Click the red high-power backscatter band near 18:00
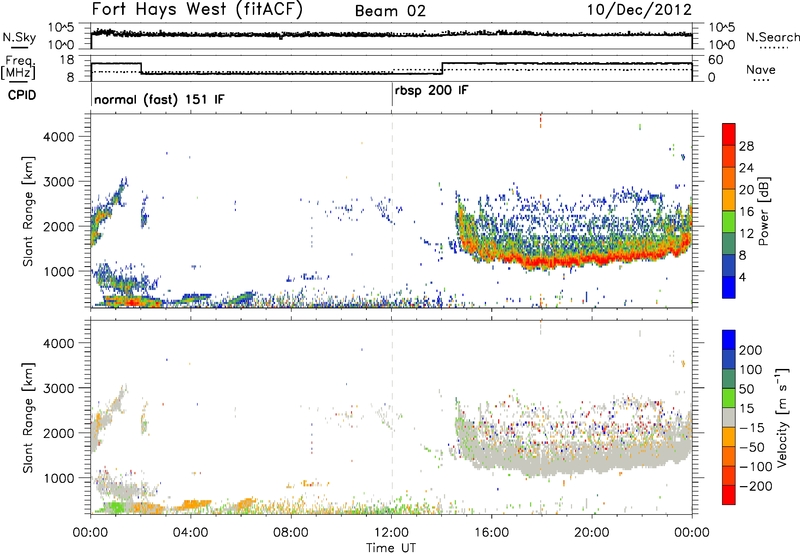800x554 pixels. (x=541, y=262)
